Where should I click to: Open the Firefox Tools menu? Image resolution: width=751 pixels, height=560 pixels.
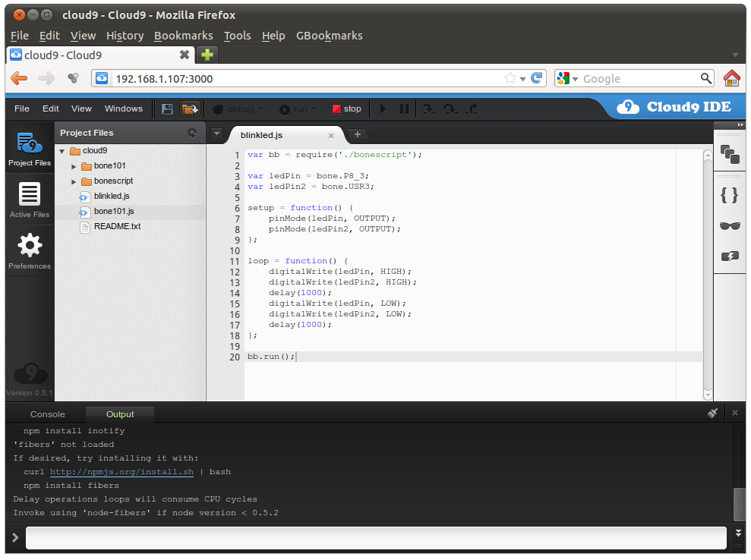(x=238, y=36)
